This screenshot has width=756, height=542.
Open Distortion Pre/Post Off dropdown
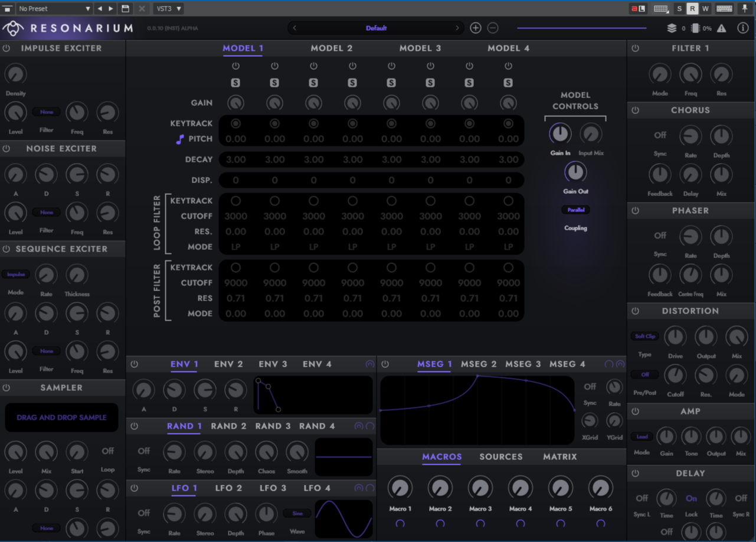click(645, 375)
